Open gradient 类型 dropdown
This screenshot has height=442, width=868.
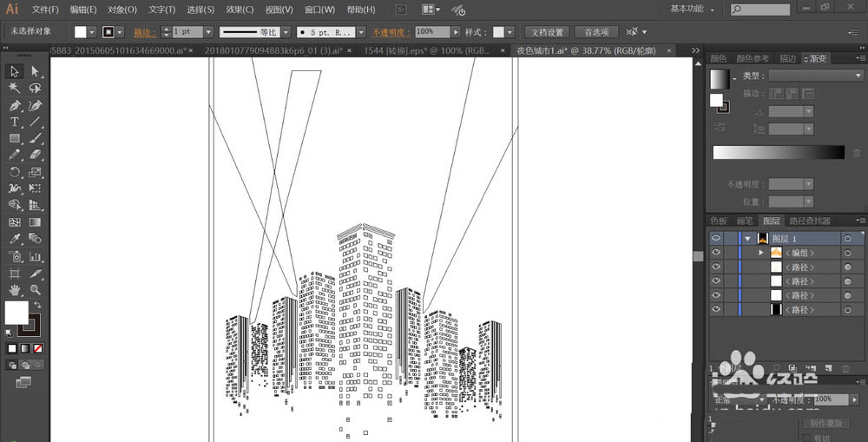pos(815,76)
